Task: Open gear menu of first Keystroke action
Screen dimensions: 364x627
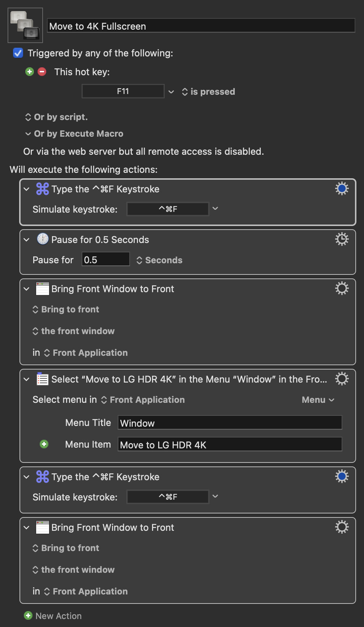Action: click(x=342, y=188)
